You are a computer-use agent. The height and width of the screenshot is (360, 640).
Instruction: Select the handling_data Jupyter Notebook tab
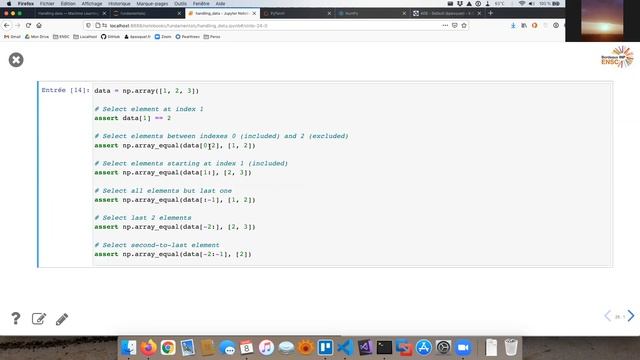click(222, 13)
